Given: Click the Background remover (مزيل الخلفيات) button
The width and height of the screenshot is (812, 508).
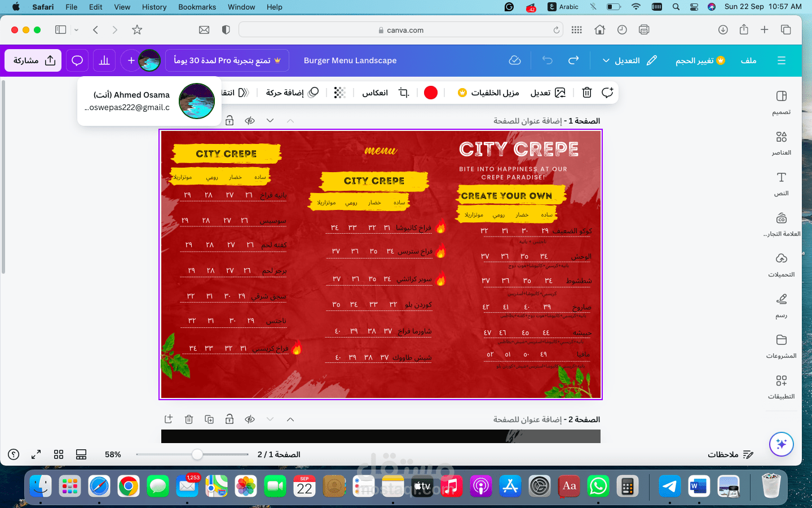Looking at the screenshot, I should [489, 93].
